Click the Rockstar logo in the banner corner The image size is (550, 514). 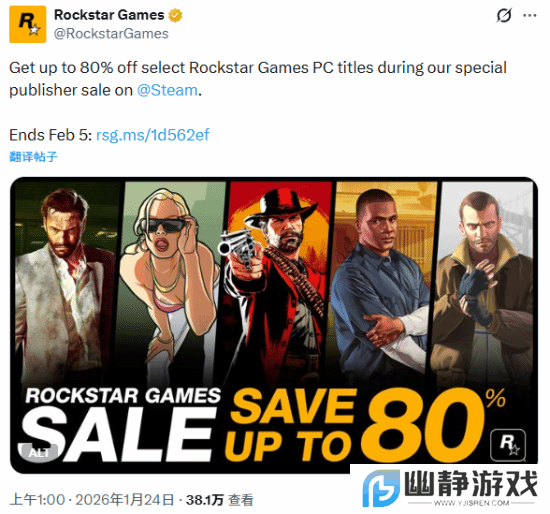[x=508, y=444]
